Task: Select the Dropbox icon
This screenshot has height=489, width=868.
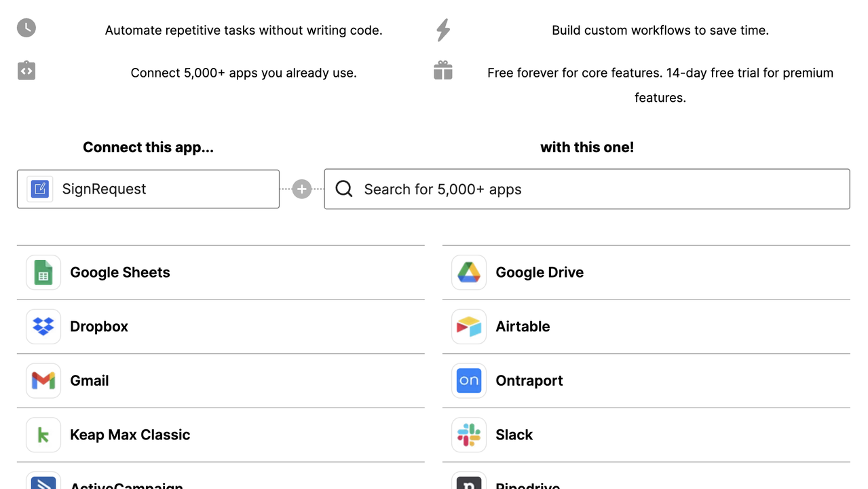Action: tap(43, 327)
